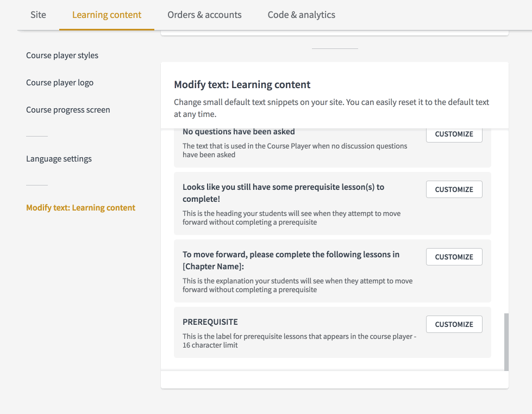Image resolution: width=532 pixels, height=414 pixels.
Task: Customize the PREREQUISITE label
Action: click(x=454, y=324)
